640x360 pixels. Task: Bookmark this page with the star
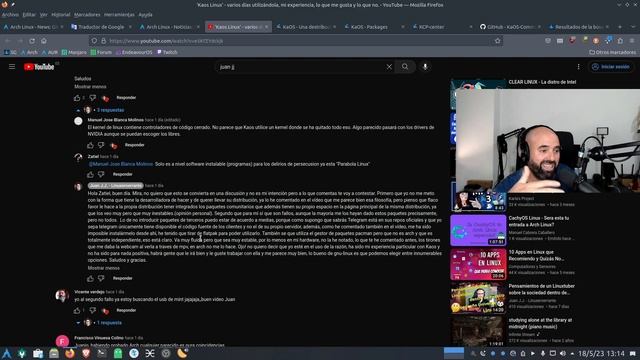point(498,41)
